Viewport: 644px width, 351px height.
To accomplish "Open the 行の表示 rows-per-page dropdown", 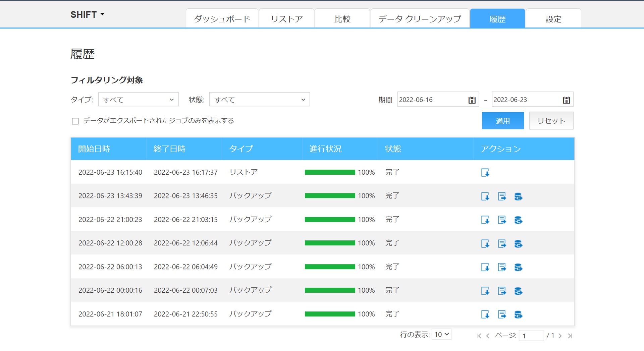I will point(441,334).
